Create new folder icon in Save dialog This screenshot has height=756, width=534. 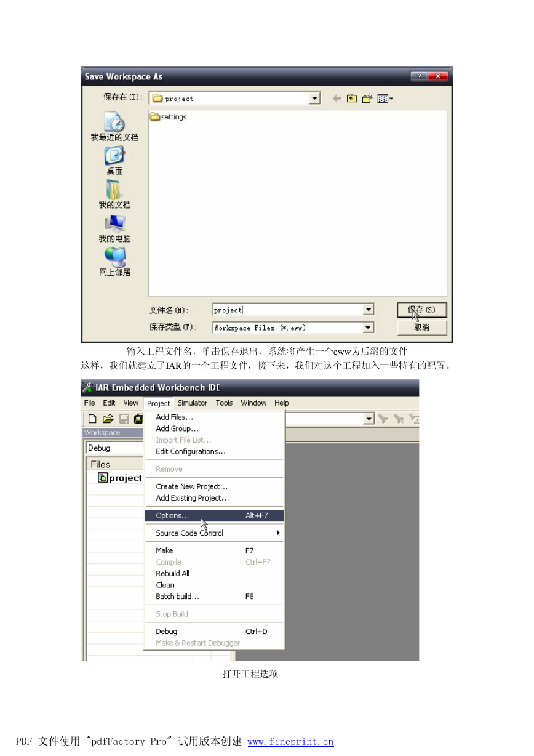click(x=367, y=99)
